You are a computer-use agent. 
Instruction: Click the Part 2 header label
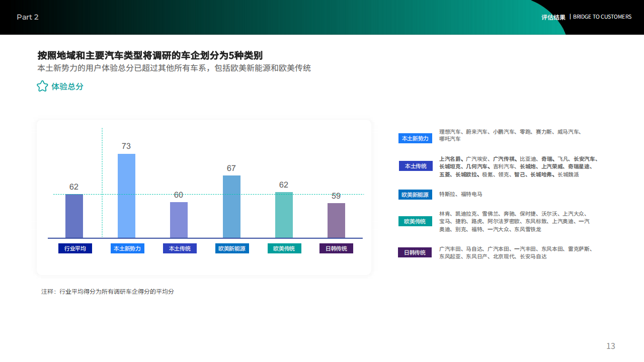[28, 17]
